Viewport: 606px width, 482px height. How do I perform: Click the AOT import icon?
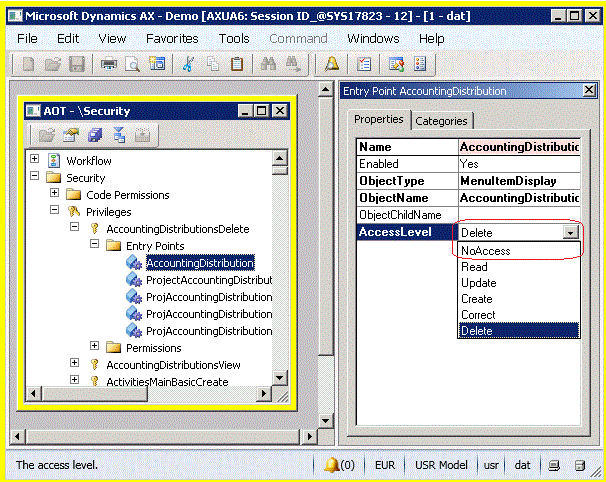(x=143, y=136)
